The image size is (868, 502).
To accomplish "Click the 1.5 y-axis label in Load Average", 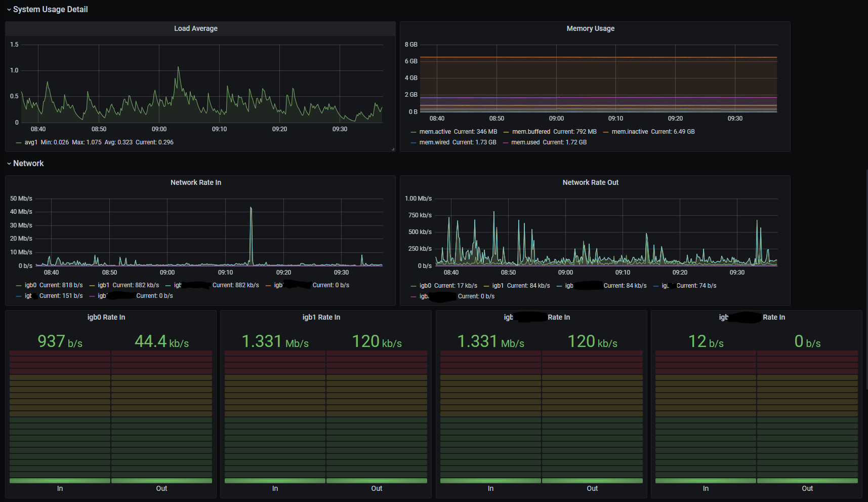I will [14, 45].
